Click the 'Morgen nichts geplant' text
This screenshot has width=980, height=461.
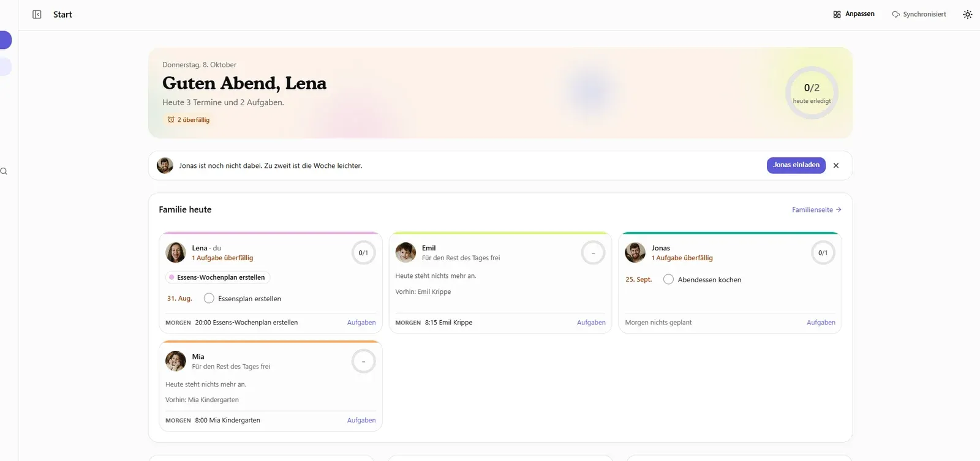658,323
